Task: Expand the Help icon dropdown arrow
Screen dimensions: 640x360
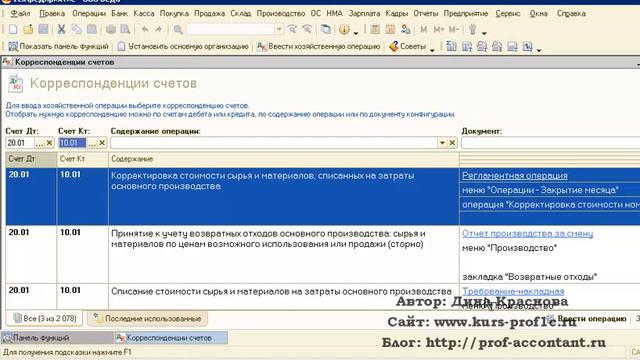Action: (356, 33)
